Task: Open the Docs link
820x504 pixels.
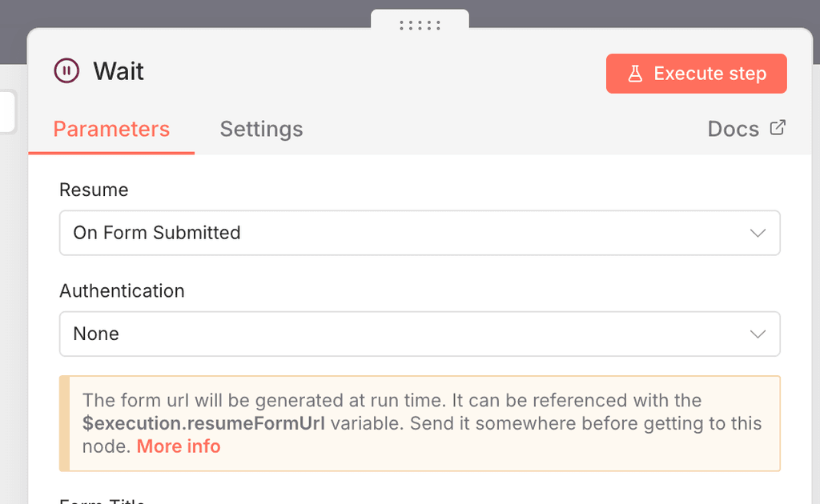Action: click(x=733, y=129)
